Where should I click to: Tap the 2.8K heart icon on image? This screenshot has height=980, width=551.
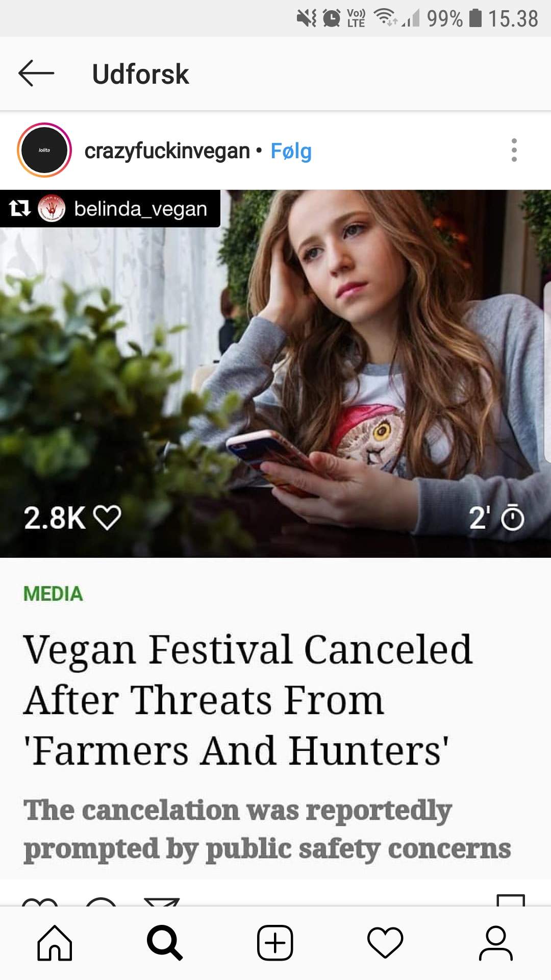[108, 518]
